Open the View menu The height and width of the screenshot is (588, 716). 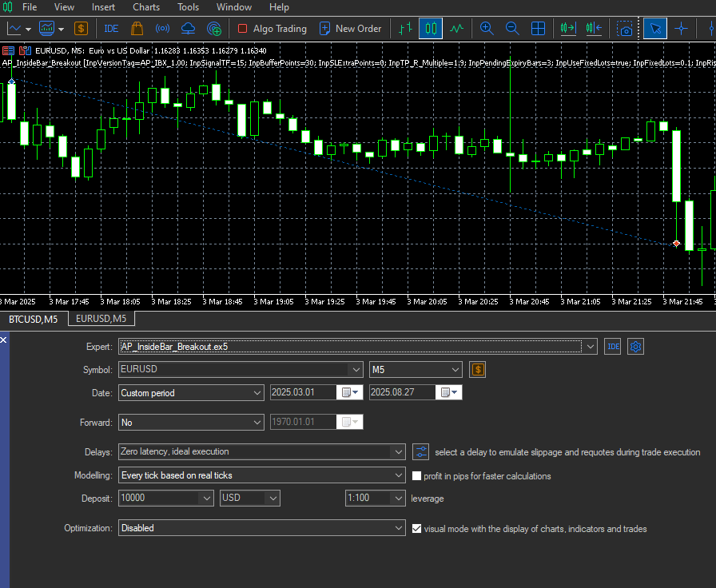64,7
